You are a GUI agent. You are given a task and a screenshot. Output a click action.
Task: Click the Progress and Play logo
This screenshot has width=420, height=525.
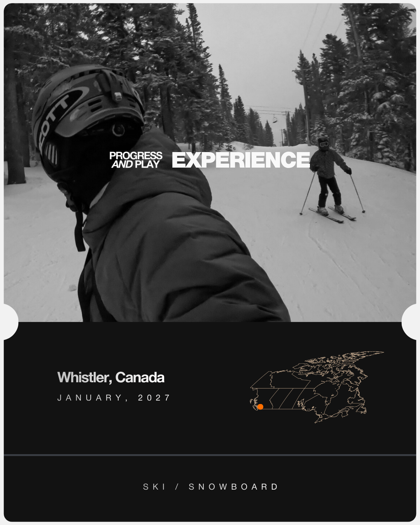136,160
